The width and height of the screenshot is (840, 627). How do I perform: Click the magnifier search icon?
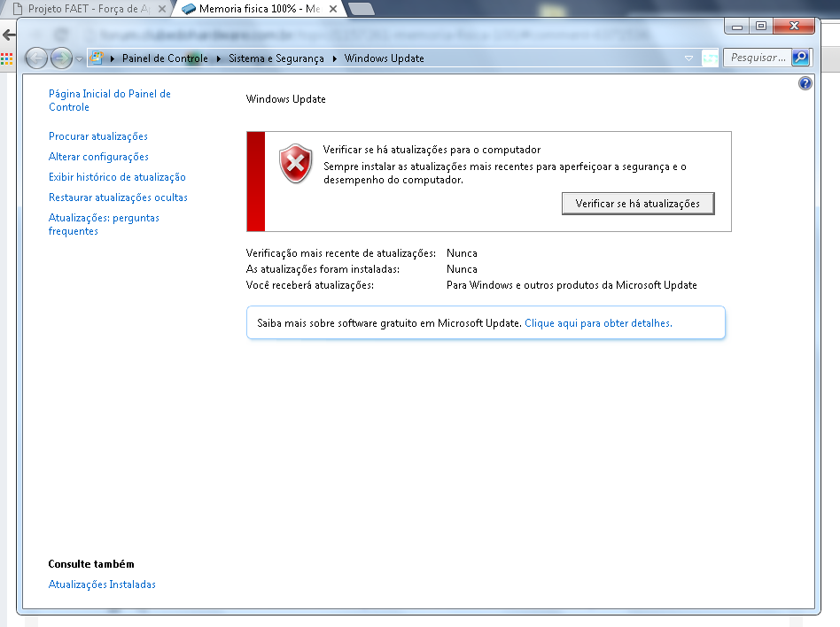pyautogui.click(x=801, y=58)
